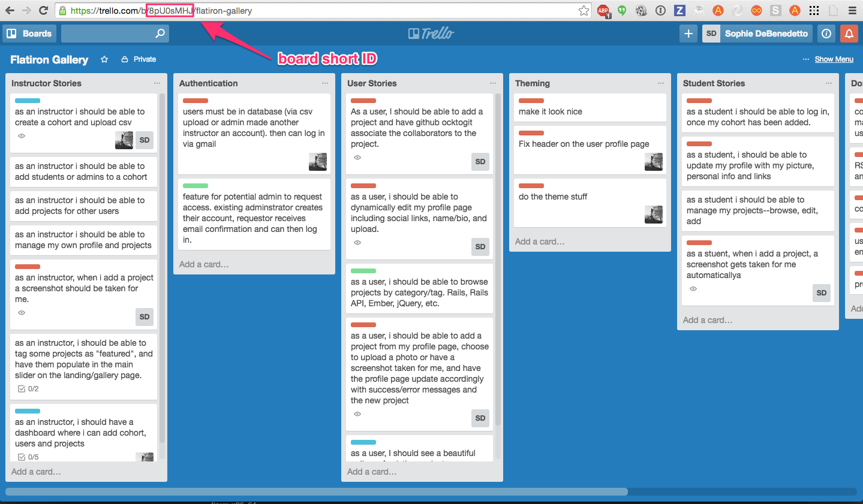
Task: Open the Boards menu
Action: [x=29, y=34]
